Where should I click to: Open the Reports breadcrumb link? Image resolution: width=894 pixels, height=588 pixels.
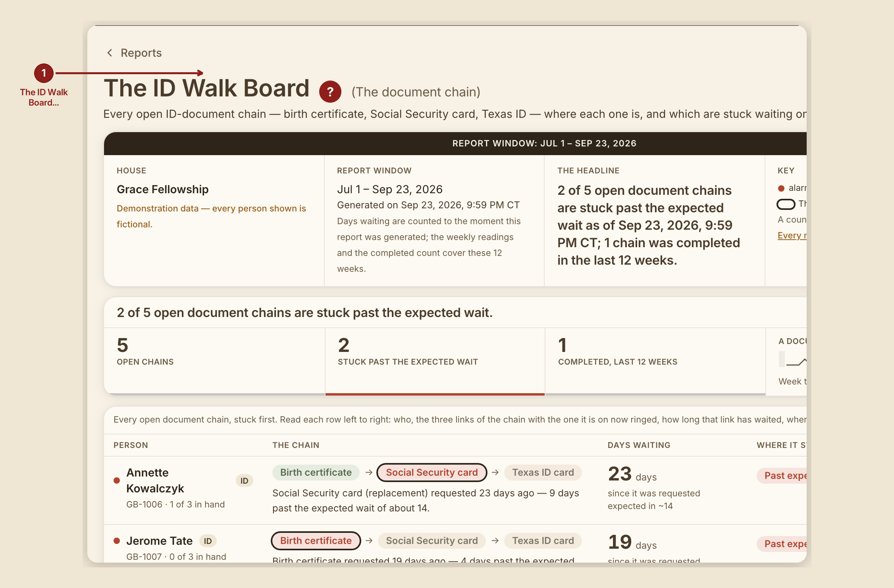coord(141,53)
